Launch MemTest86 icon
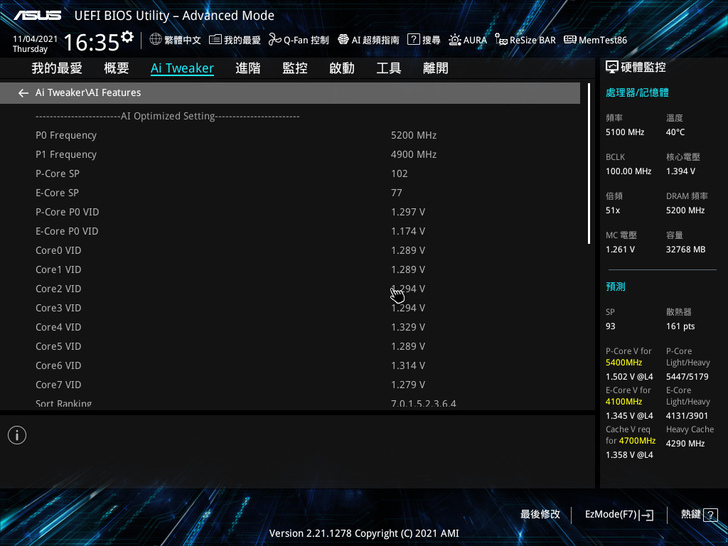The width and height of the screenshot is (728, 546). 570,39
